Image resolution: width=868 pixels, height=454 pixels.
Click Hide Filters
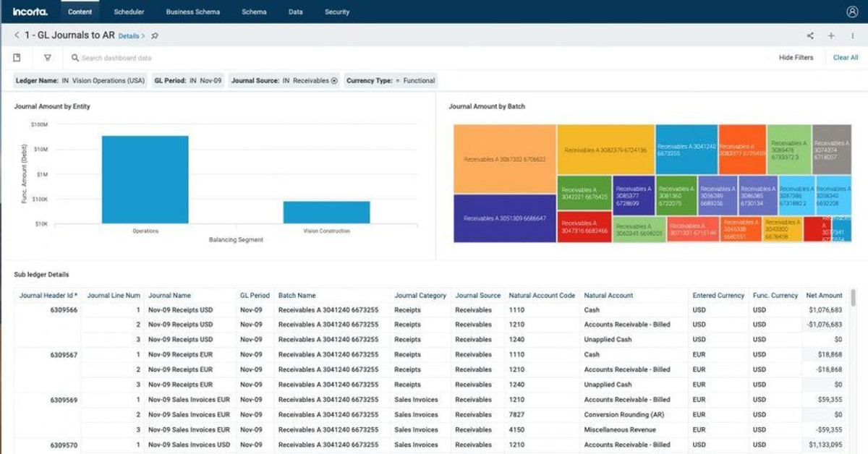point(796,58)
